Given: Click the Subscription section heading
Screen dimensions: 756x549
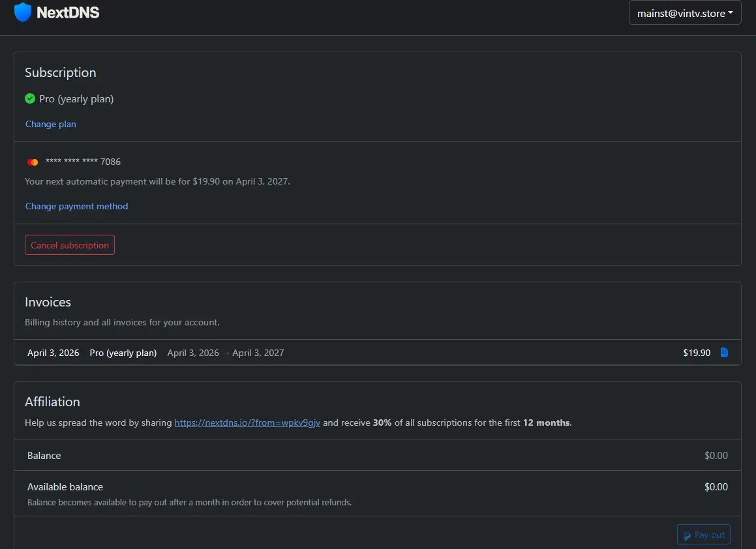Looking at the screenshot, I should (x=60, y=72).
